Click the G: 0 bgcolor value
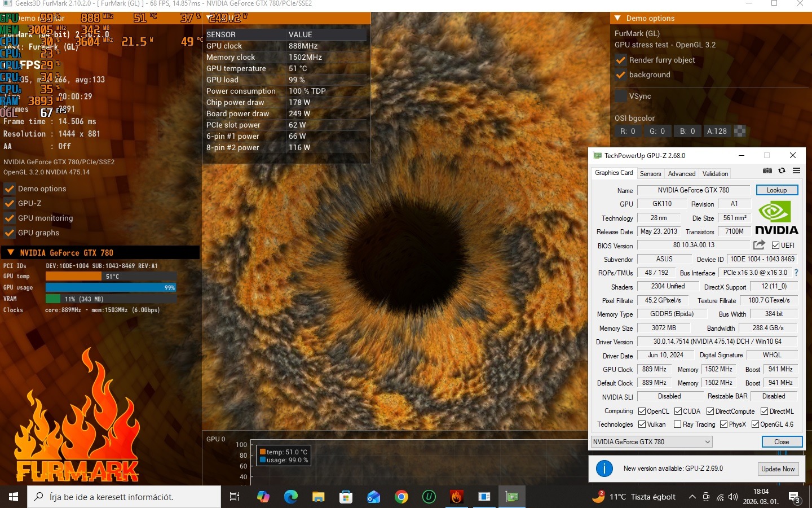Viewport: 812px width, 508px height. [657, 131]
